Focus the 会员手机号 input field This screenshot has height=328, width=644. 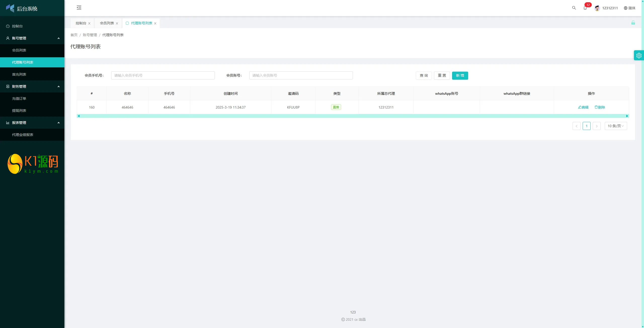tap(163, 75)
